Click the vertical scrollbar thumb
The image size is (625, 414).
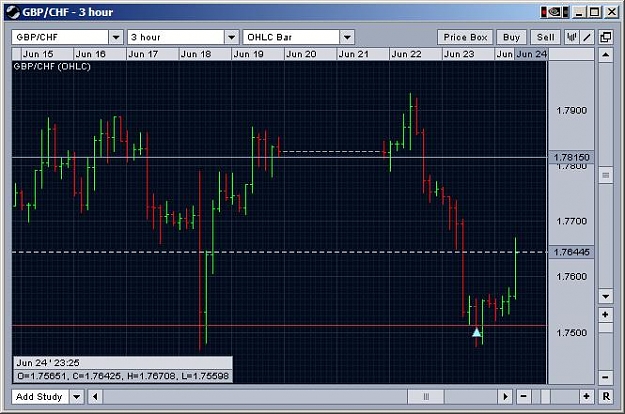605,175
